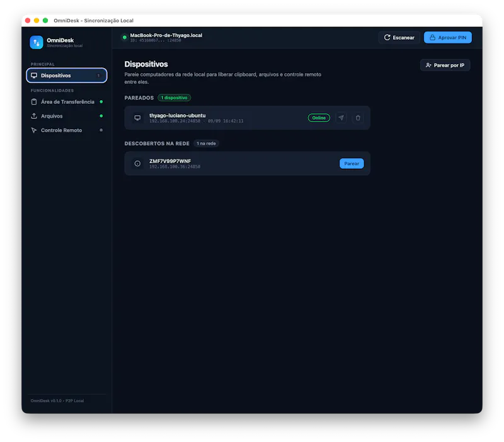Viewport: 504px width, 442px height.
Task: Click the circle icon beside ZMF7V99P7WNF
Action: point(137,164)
